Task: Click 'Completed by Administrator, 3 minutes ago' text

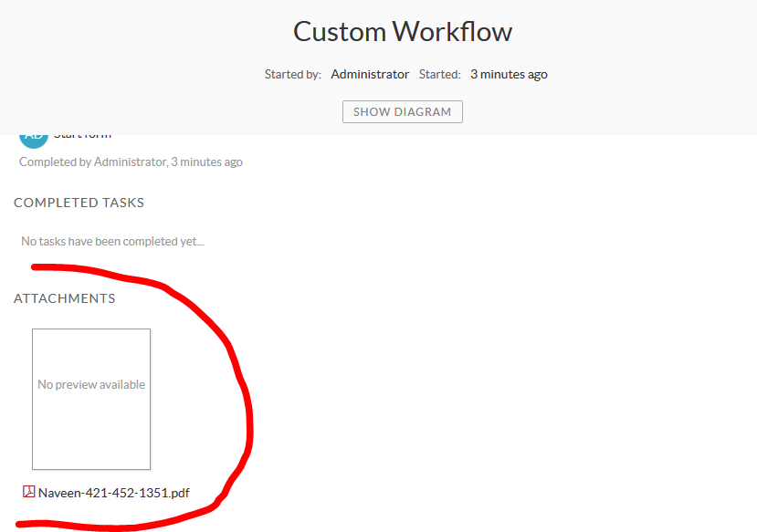Action: (x=131, y=162)
